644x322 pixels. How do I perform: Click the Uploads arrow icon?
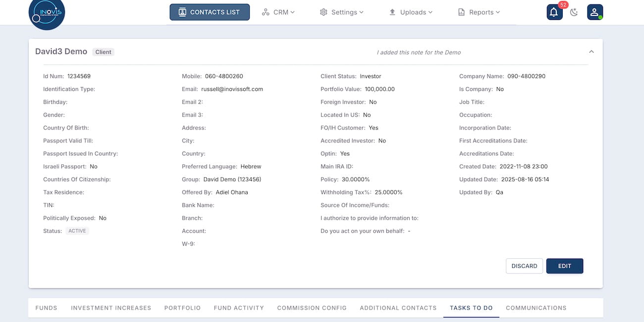[392, 12]
